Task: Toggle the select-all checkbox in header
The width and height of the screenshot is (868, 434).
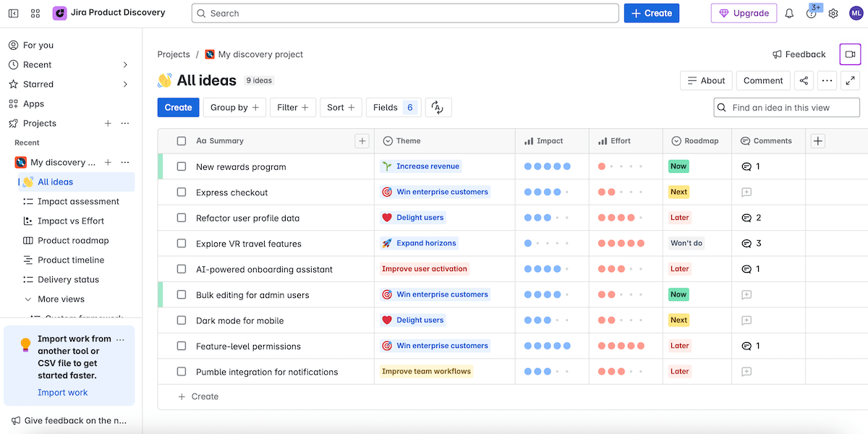Action: pyautogui.click(x=182, y=141)
